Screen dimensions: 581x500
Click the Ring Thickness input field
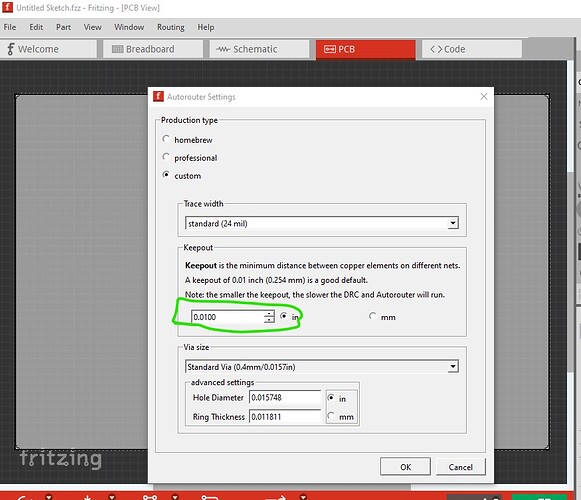(x=285, y=417)
